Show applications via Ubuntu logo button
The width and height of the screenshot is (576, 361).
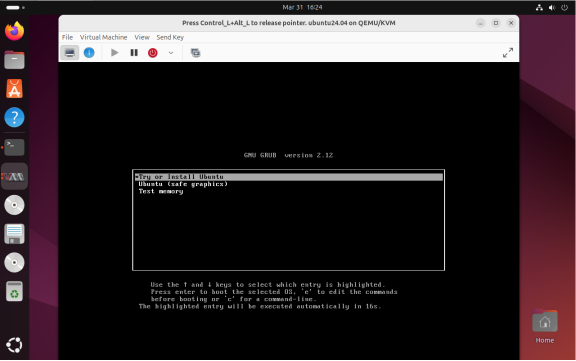[x=14, y=345]
